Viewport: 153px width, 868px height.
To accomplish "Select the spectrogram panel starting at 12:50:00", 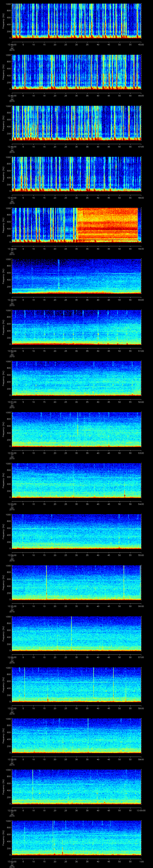I will pos(76,327).
